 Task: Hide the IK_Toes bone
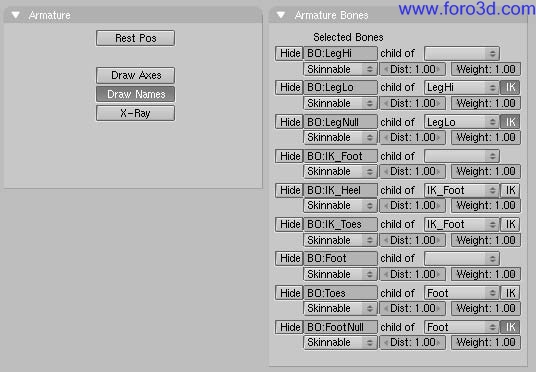point(289,224)
